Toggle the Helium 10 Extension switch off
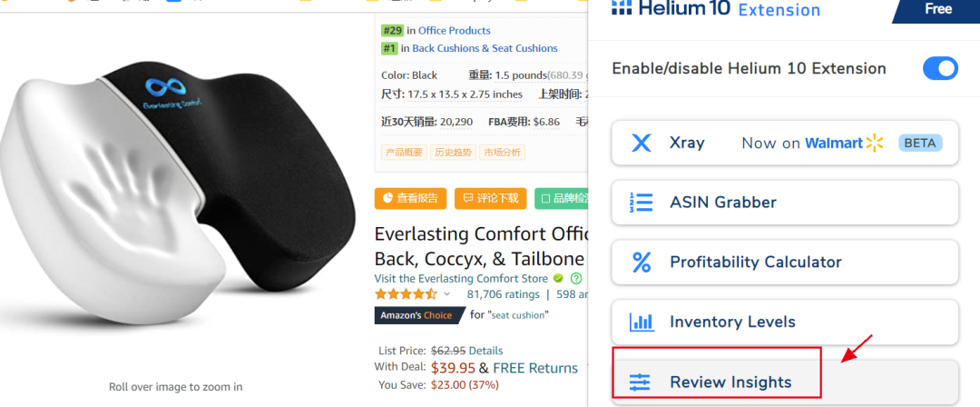Screen dimensions: 980x407 (940, 68)
